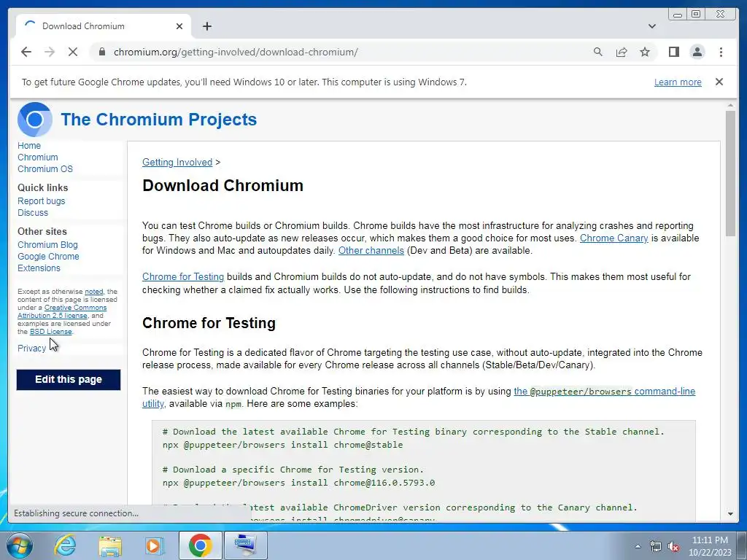The height and width of the screenshot is (560, 747).
Task: Open the Privacy link
Action: [x=31, y=348]
